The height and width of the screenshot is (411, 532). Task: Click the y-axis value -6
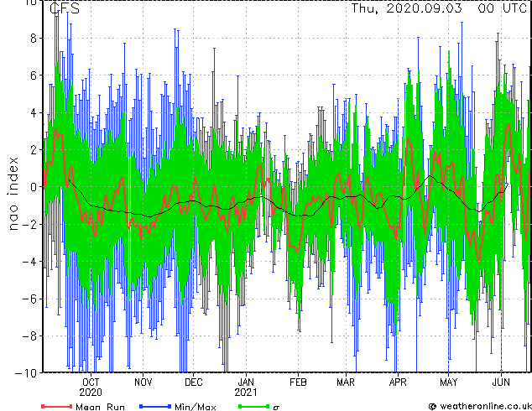click(29, 299)
